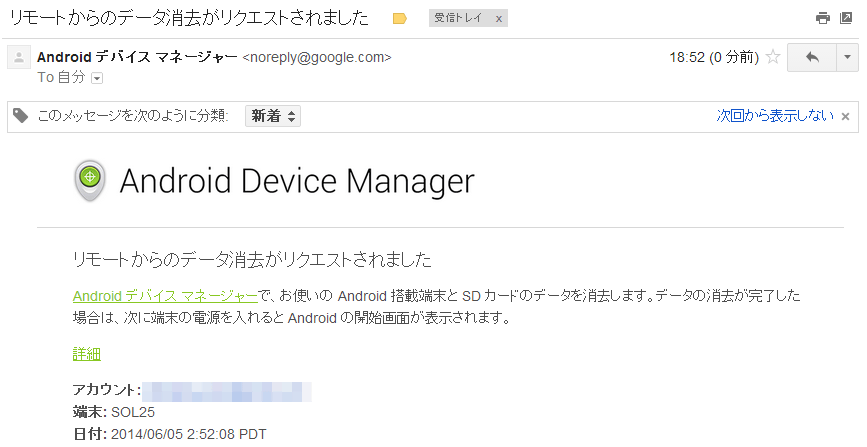The width and height of the screenshot is (867, 447).
Task: Click the date 2014/06/05 2:52:08 PDT
Action: (189, 434)
